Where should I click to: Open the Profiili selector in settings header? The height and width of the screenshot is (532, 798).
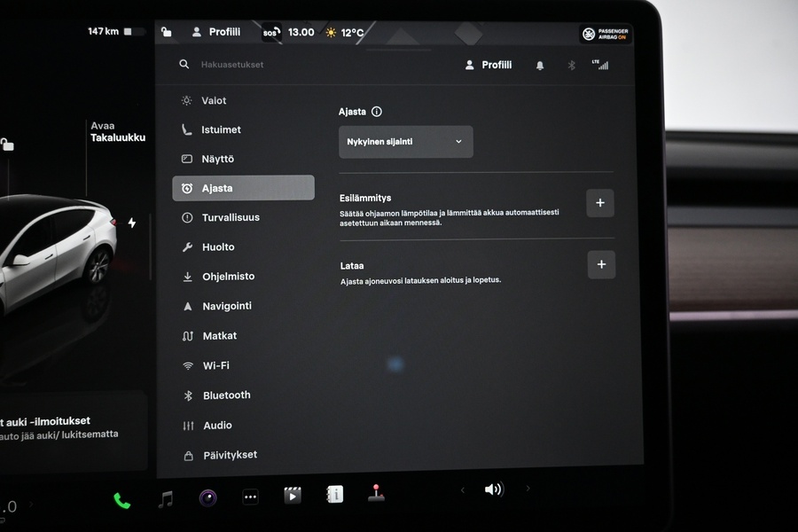click(489, 65)
